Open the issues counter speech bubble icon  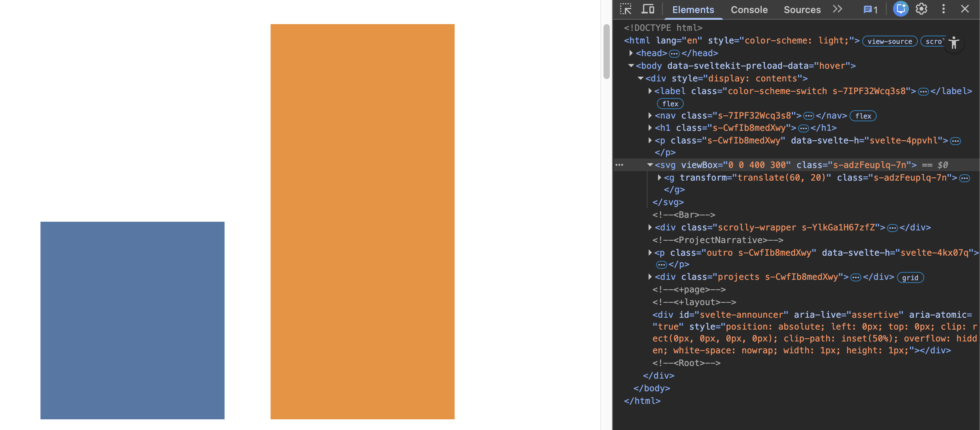868,9
